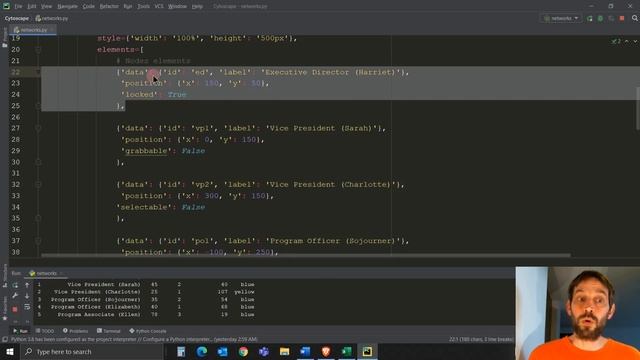Click the 'Type here to search' box
Screen dimensions: 640x360
[x=91, y=351]
